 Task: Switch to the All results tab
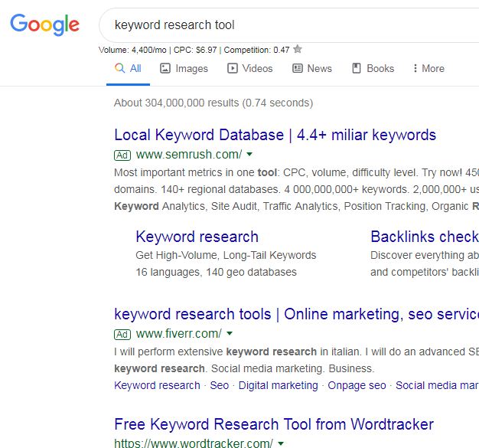click(128, 68)
